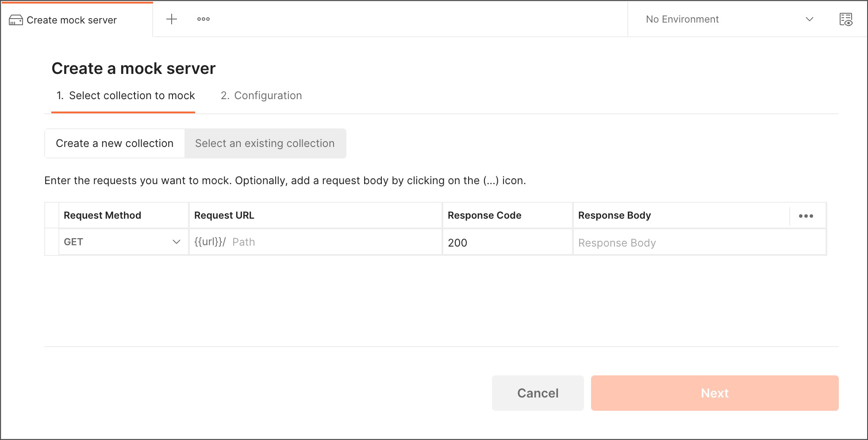Click the Response Body input field
868x440 pixels.
(699, 242)
